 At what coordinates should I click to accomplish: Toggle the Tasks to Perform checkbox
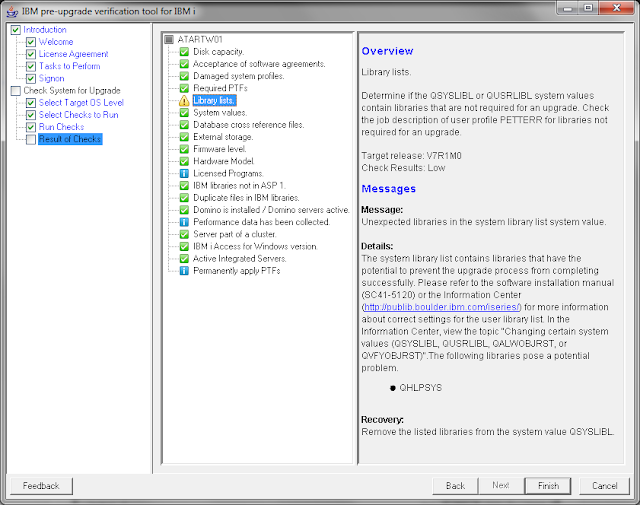pos(31,66)
